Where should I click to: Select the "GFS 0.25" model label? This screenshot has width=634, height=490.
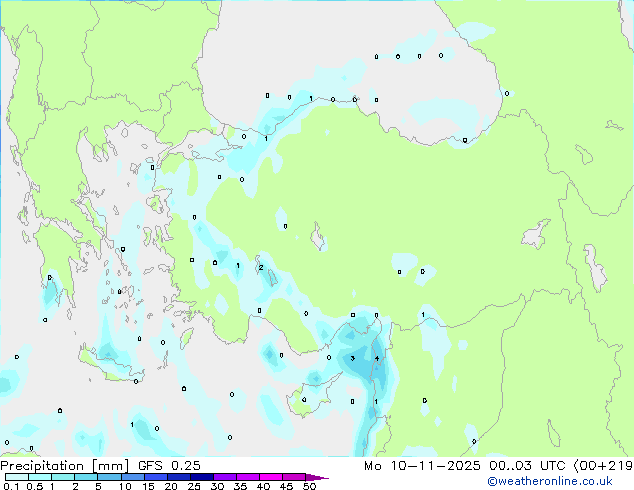[169, 466]
